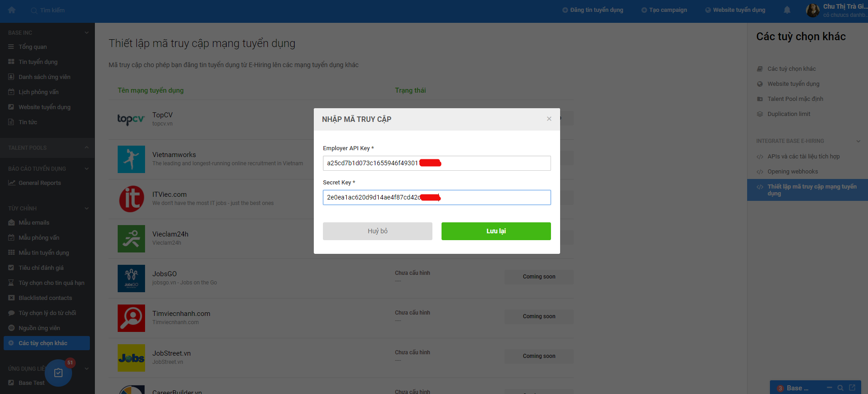Click the green Lưu lại button

496,231
